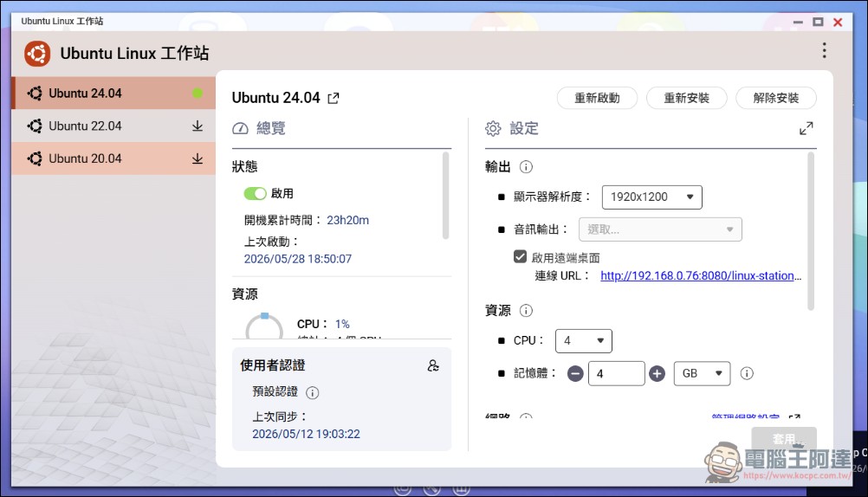Viewport: 868px width, 497px height.
Task: Click the CPU usage value 1%
Action: (x=342, y=325)
